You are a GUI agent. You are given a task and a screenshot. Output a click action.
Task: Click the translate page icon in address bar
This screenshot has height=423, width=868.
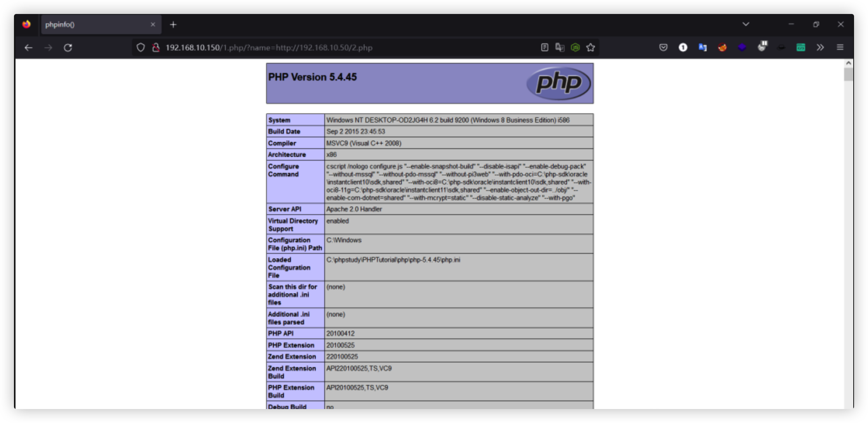pyautogui.click(x=560, y=47)
